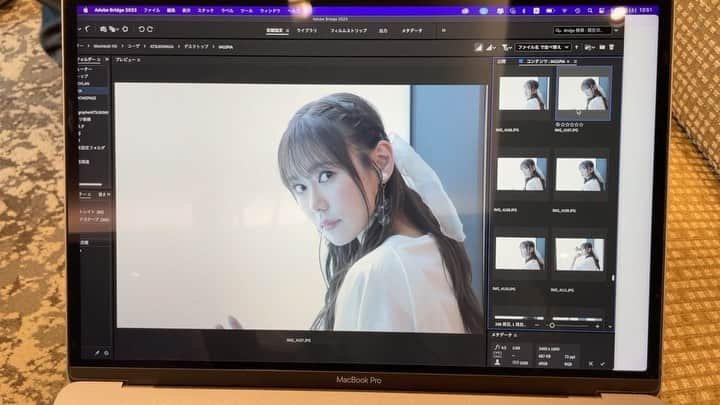Click the Bridge search input field
Image resolution: width=720 pixels, height=405 pixels.
pos(583,30)
